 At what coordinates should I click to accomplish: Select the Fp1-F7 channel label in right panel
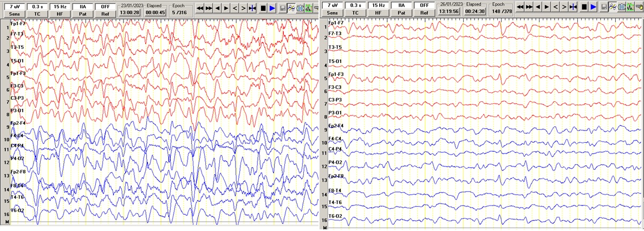(335, 23)
